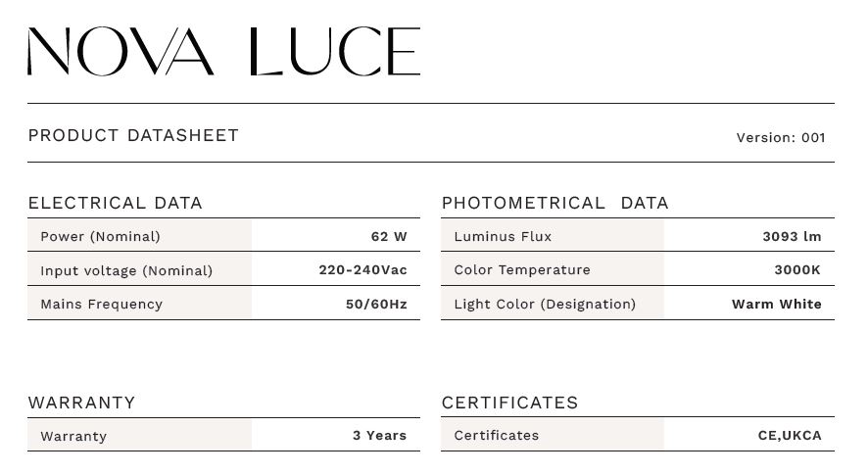Click the ELECTRICAL DATA section heading

(115, 203)
